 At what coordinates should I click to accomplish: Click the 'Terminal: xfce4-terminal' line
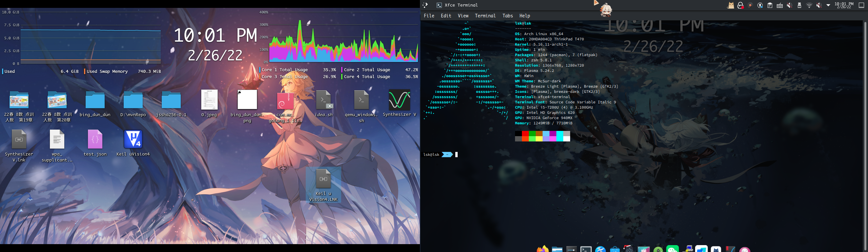pyautogui.click(x=543, y=97)
